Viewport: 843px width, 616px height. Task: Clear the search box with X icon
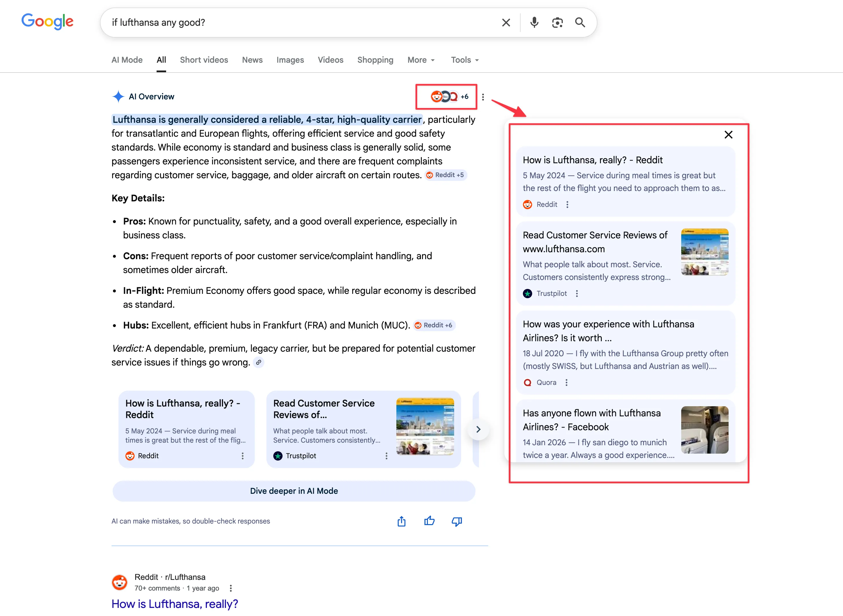(x=506, y=22)
